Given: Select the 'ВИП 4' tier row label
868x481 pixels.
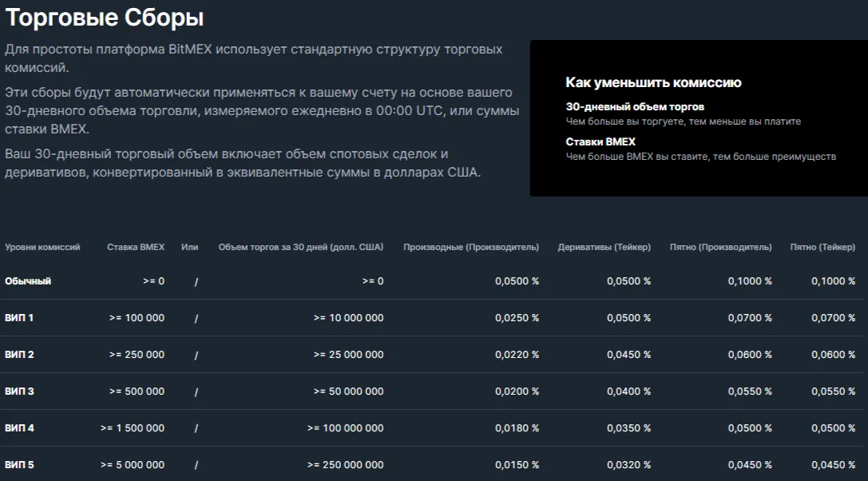Looking at the screenshot, I should tap(19, 427).
